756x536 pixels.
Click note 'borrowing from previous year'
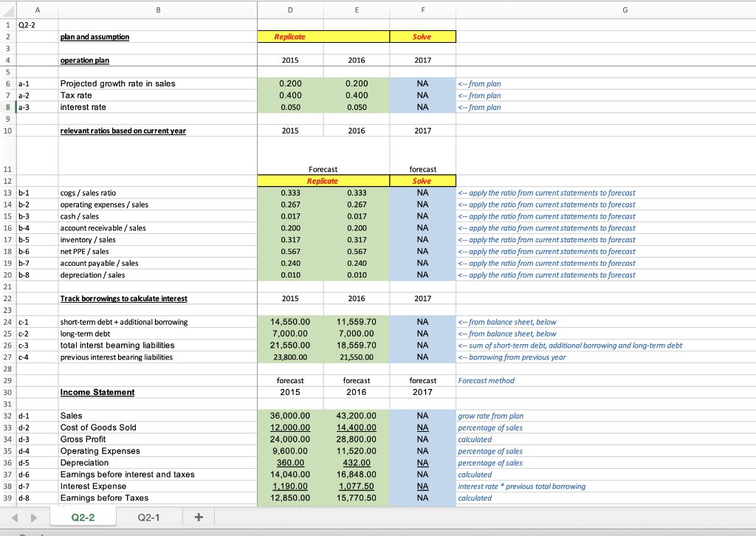(x=512, y=357)
